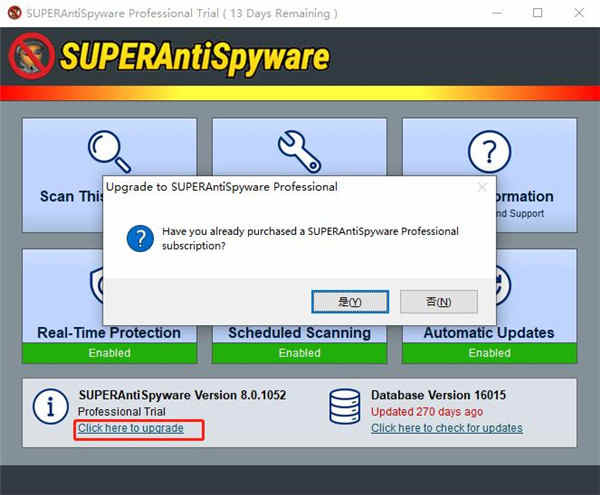
Task: Close the SUPERAntiSpyware main window
Action: [579, 13]
